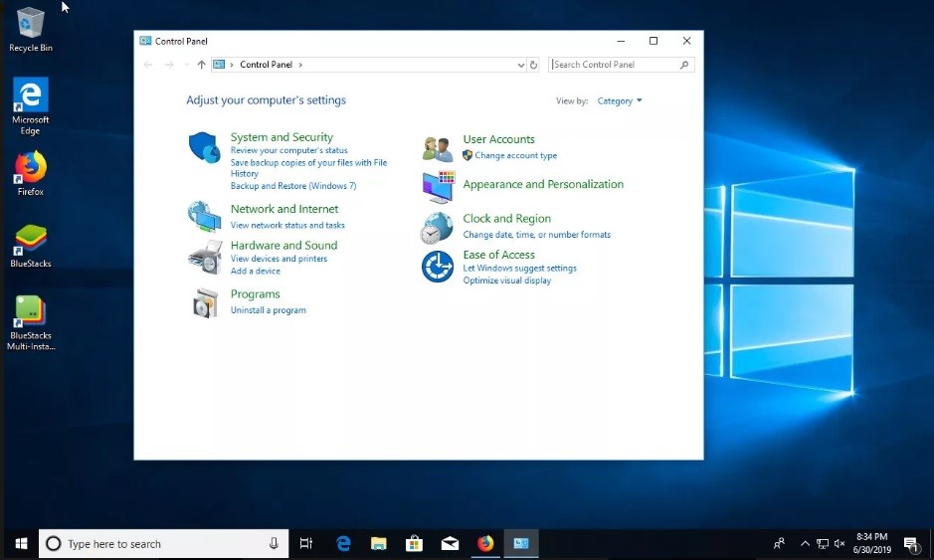The height and width of the screenshot is (560, 934).
Task: Launch BlueStacks from the desktop shortcut
Action: [30, 241]
